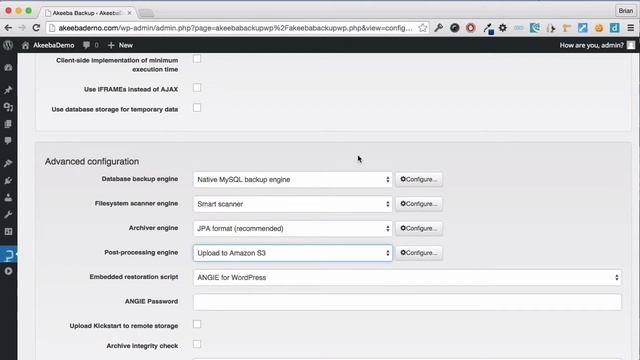Enable Use IFRAMEs instead of AJAX

click(x=197, y=88)
